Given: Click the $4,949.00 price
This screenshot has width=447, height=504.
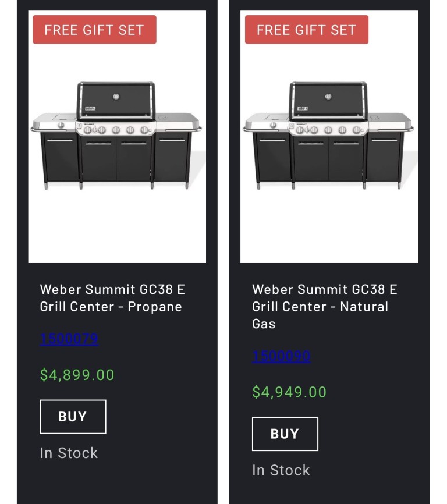Looking at the screenshot, I should pos(289,392).
